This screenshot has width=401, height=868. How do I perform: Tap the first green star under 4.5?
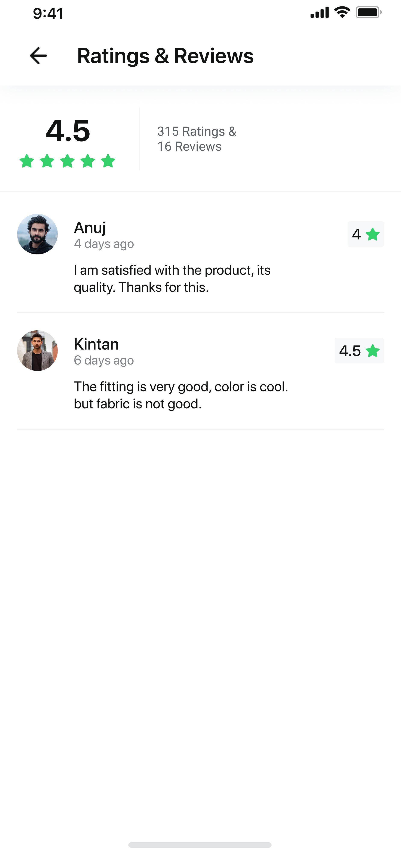click(x=27, y=161)
